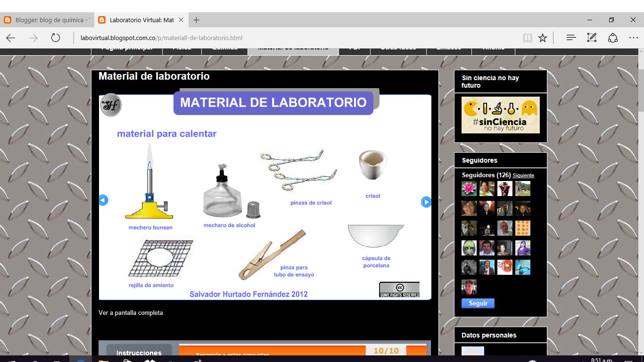Open the #sinCiencia no hay futuro banner
The height and width of the screenshot is (362, 644).
501,115
